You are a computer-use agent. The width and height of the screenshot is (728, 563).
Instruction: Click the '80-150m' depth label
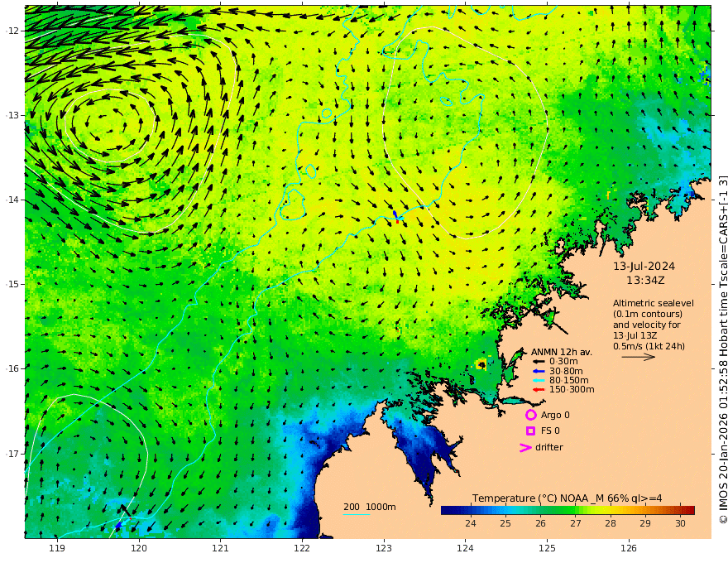click(569, 381)
